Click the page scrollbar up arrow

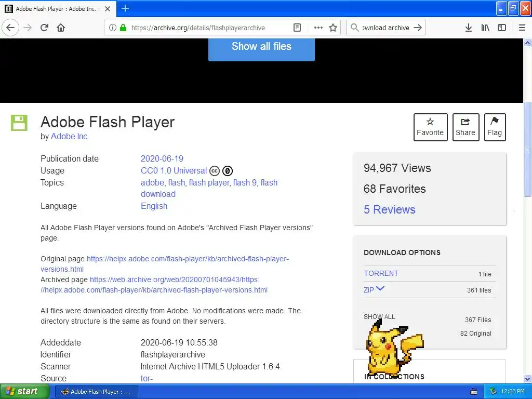[x=528, y=43]
